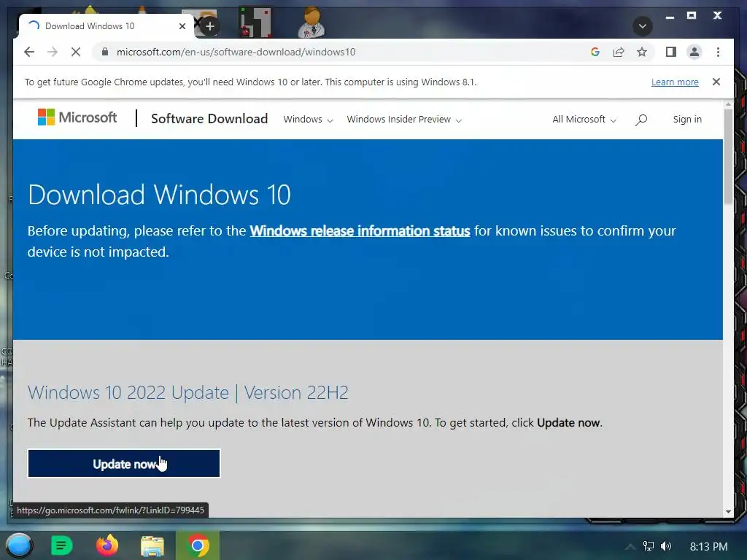Open a new tab with the plus button
747x560 pixels.
tap(210, 26)
